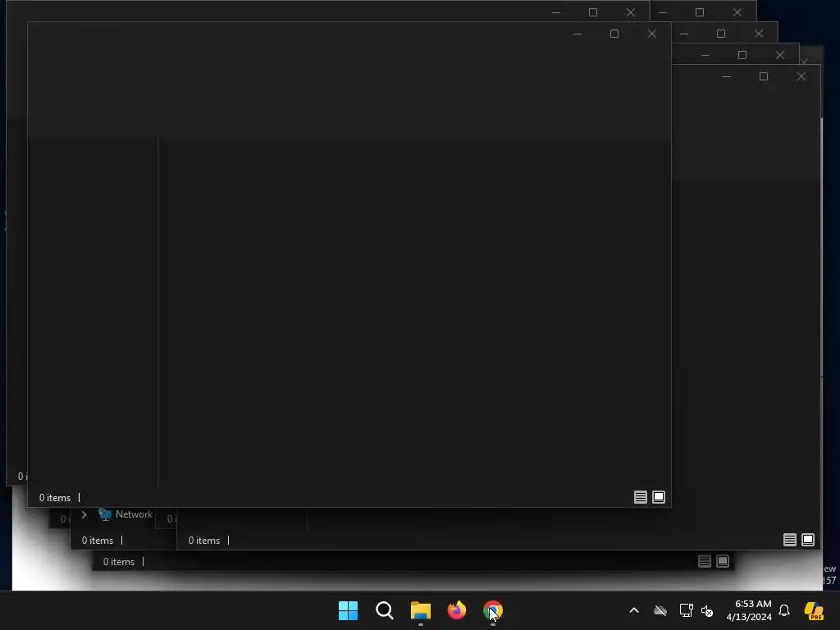
Task: Click the File Explorer taskbar icon
Action: (421, 610)
